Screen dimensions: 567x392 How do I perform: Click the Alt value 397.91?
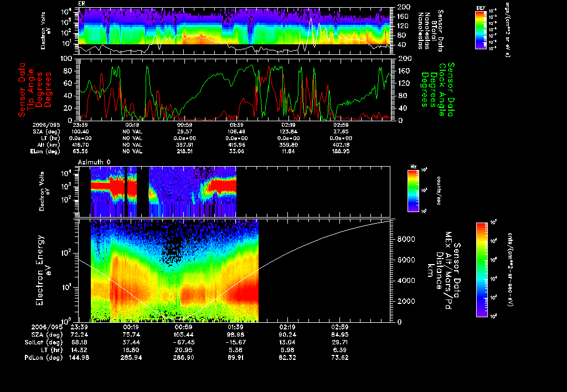tap(184, 145)
